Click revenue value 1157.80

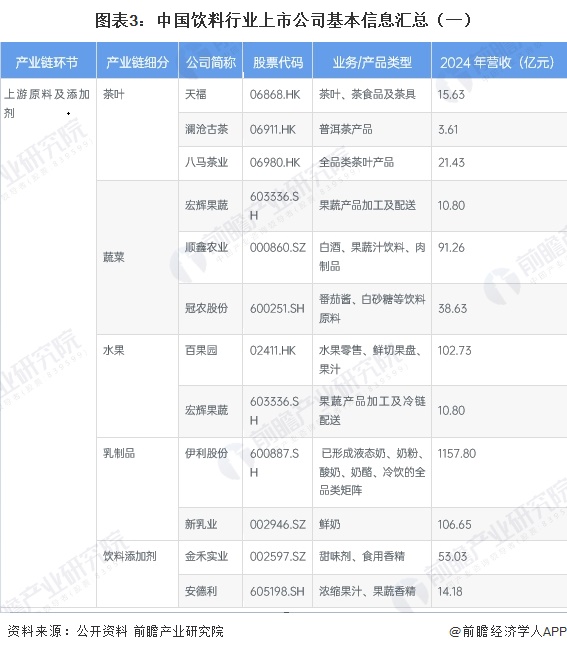click(456, 453)
